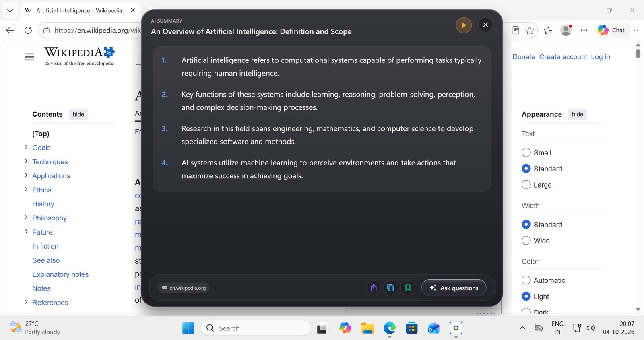
Task: Expand the Applications section
Action: (x=26, y=175)
